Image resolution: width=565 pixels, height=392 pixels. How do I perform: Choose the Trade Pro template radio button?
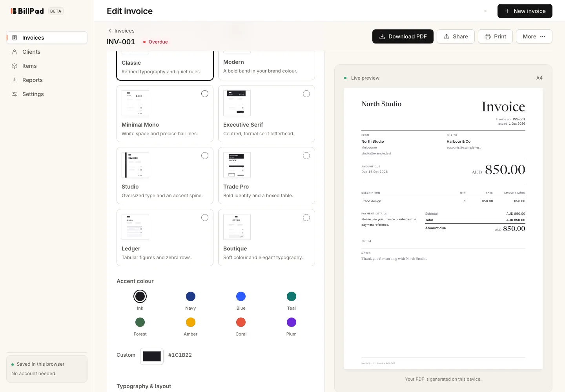[306, 156]
